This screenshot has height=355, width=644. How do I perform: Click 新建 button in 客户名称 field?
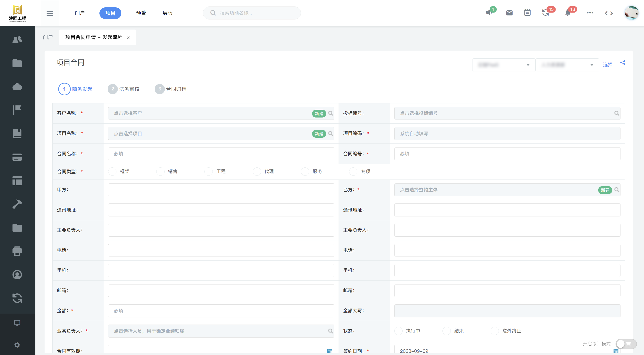319,113
